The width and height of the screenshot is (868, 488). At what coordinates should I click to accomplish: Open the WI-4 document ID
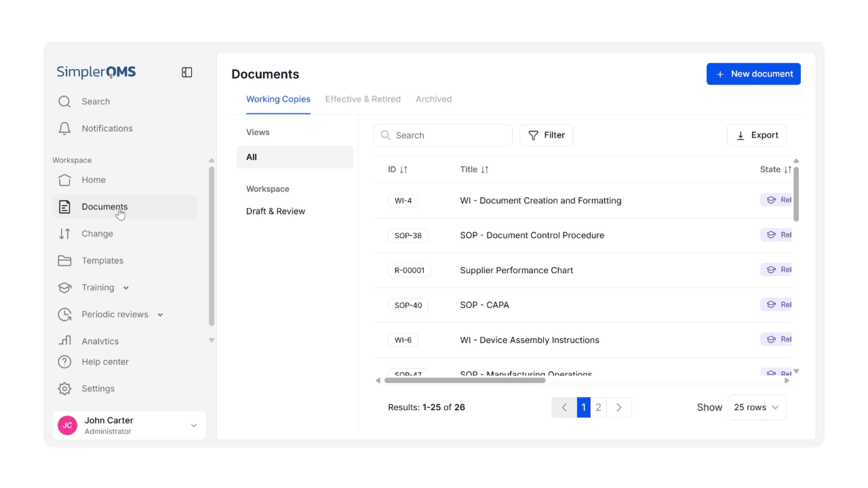pos(403,201)
